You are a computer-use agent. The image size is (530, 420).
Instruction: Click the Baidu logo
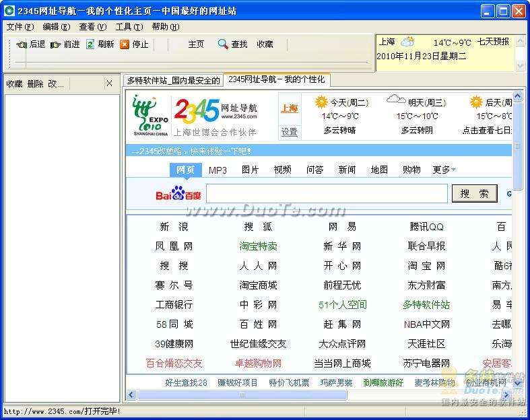[x=178, y=194]
